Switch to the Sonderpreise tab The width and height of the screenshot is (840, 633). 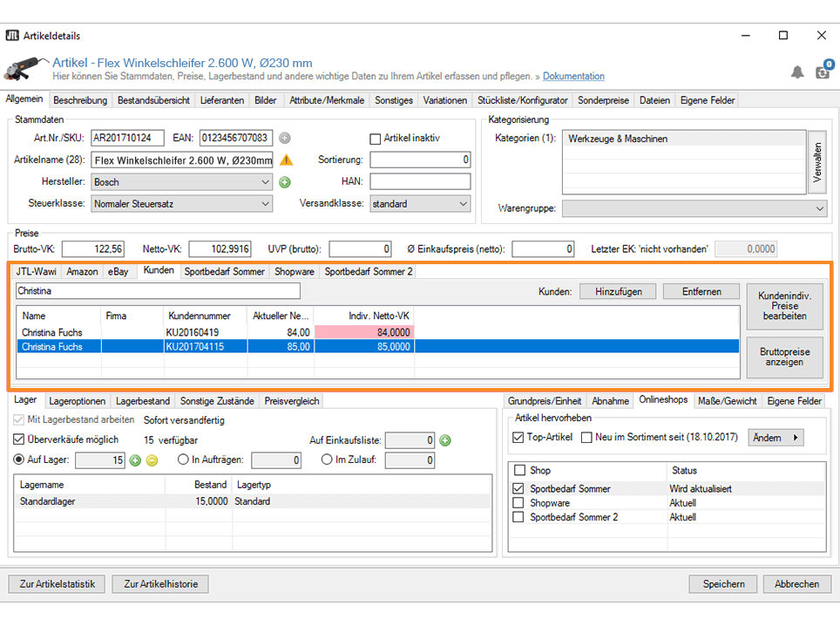point(603,100)
